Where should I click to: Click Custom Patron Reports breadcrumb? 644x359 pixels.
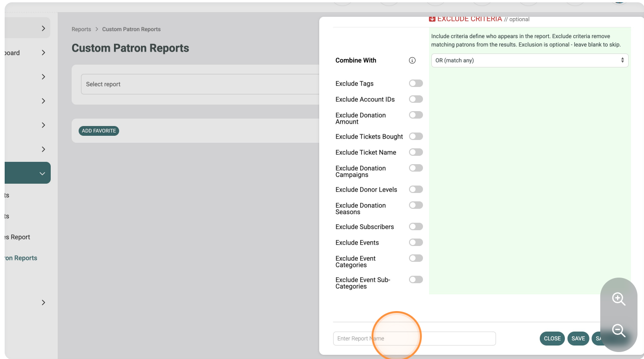[131, 29]
